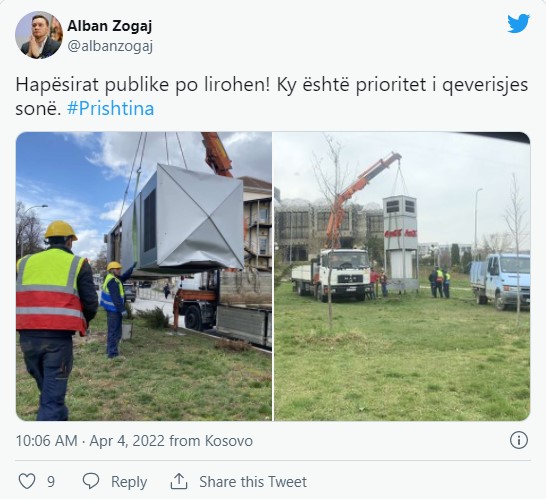Open right photo of crane truck
The height and width of the screenshot is (499, 546).
point(402,276)
